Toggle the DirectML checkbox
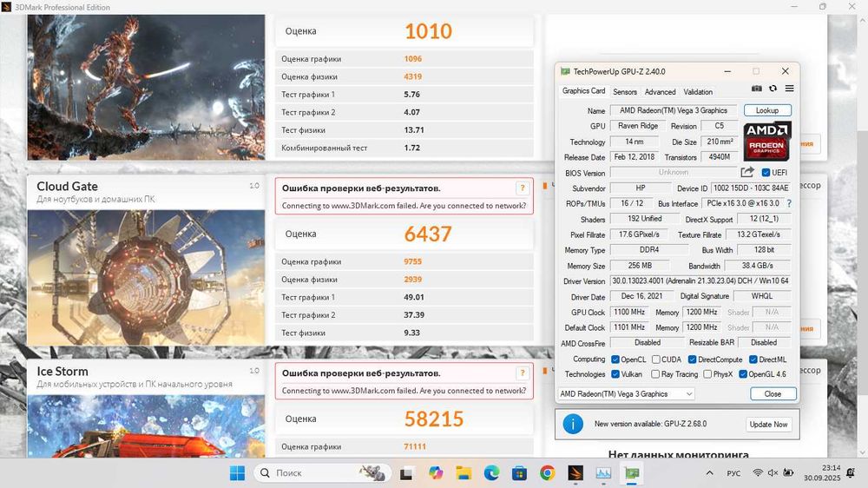The width and height of the screenshot is (868, 488). pos(753,359)
